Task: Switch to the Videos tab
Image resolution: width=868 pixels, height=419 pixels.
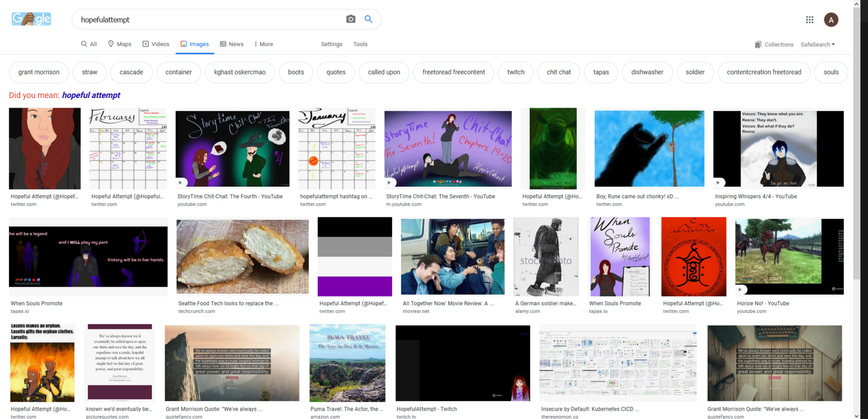Action: coord(156,44)
